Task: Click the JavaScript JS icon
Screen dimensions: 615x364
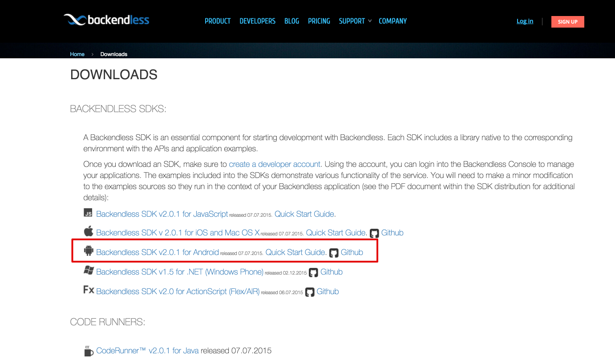Action: pyautogui.click(x=88, y=213)
